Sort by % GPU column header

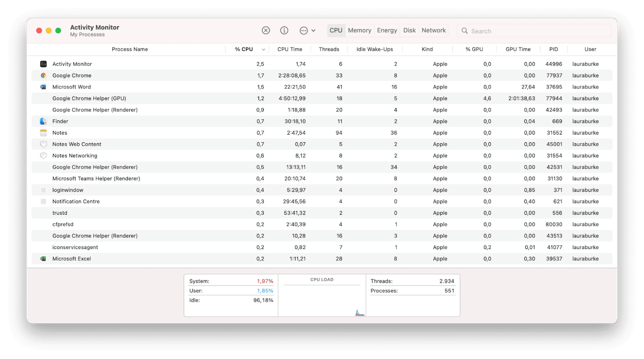tap(474, 49)
